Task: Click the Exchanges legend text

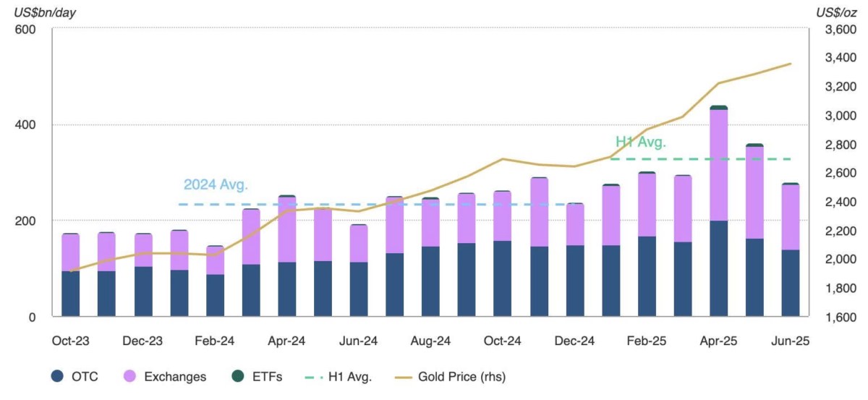Action: [175, 376]
